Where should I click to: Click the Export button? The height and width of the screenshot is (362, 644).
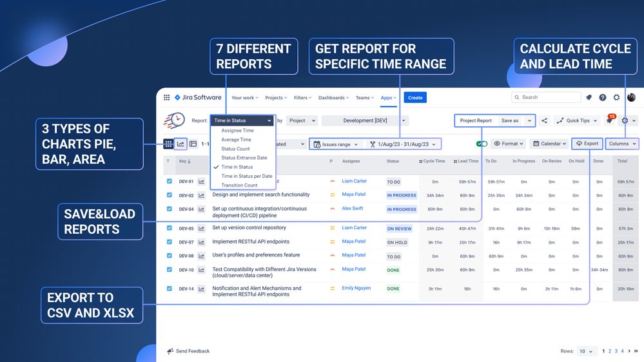587,144
